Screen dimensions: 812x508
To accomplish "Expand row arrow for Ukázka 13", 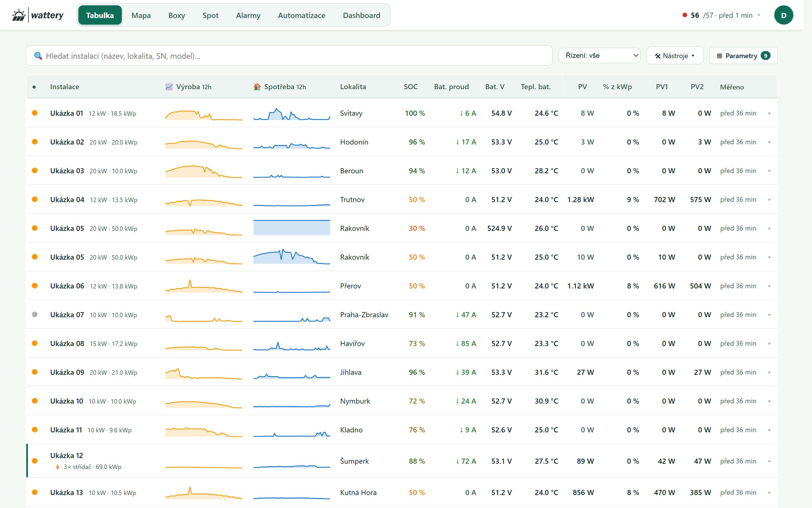I will pos(770,493).
